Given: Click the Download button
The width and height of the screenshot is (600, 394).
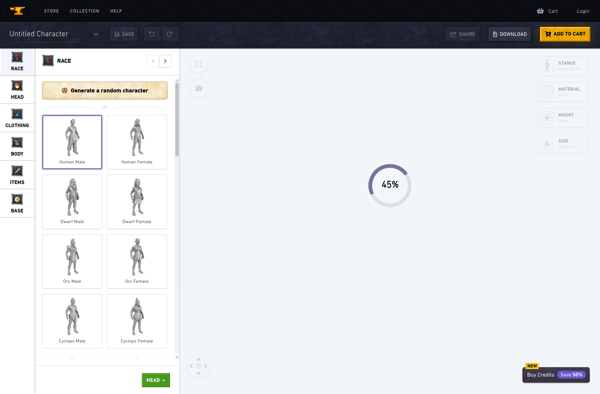Looking at the screenshot, I should (510, 34).
